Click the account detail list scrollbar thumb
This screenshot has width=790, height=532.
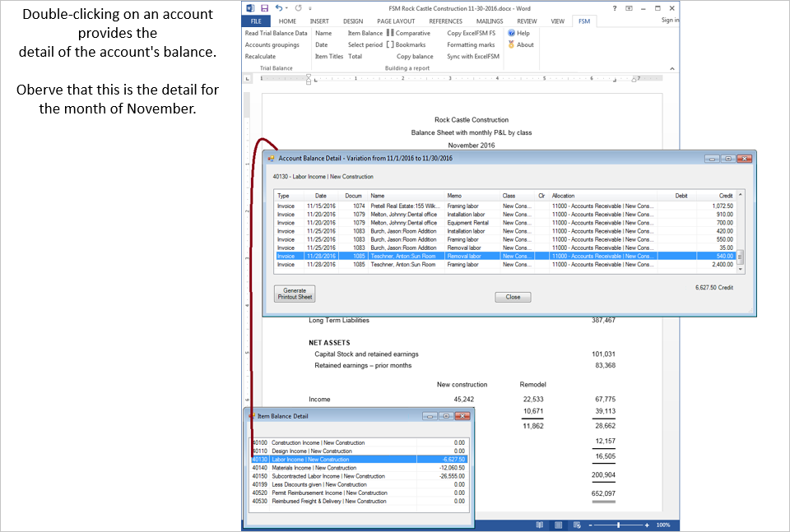[x=740, y=257]
